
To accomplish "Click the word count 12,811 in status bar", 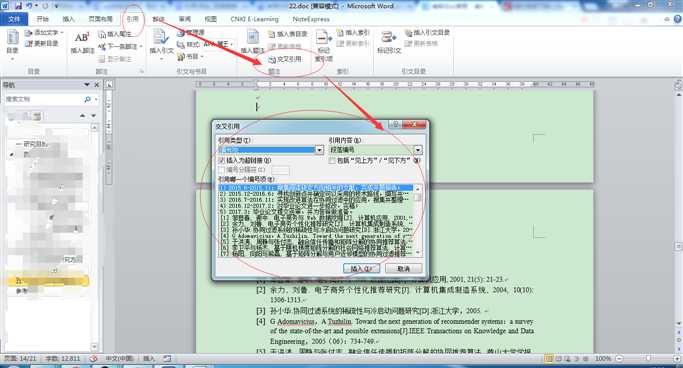I will [x=63, y=358].
